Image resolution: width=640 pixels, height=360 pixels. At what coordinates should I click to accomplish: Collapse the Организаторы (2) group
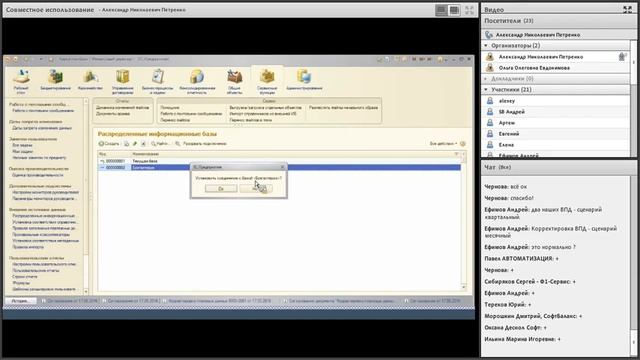486,46
